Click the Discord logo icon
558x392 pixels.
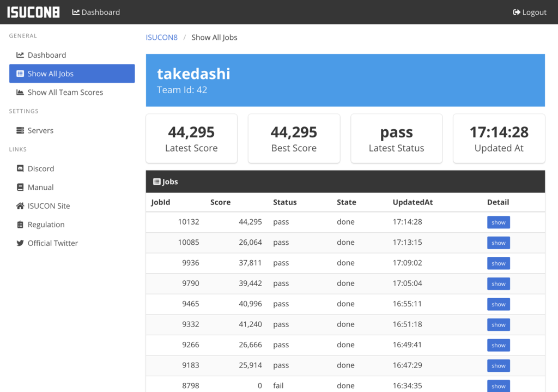point(20,168)
